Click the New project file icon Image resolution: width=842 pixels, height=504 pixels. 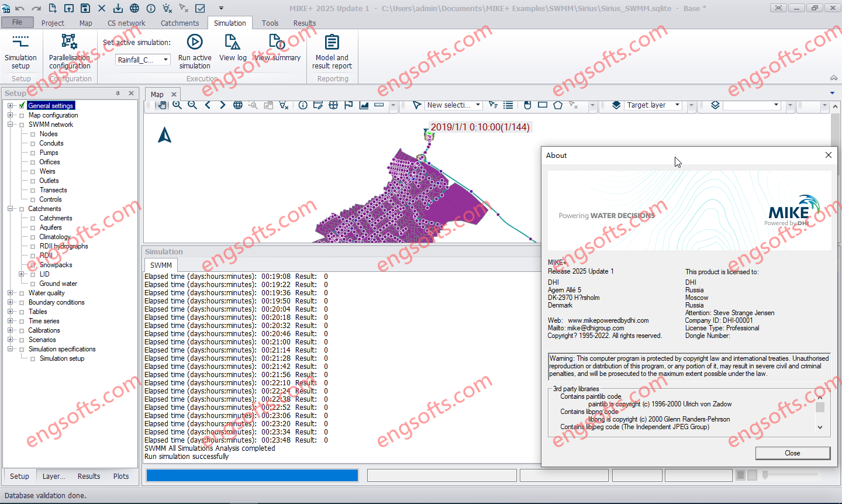[x=53, y=8]
